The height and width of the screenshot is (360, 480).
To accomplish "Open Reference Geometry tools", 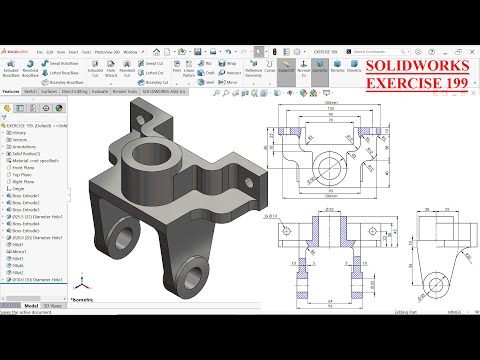I will coord(254,69).
